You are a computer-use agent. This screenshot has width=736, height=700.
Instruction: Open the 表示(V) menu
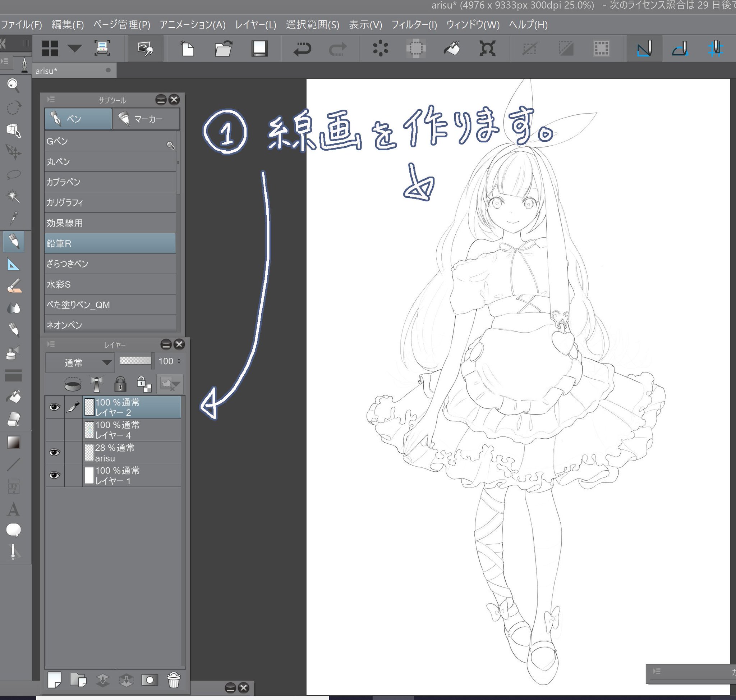pyautogui.click(x=365, y=24)
